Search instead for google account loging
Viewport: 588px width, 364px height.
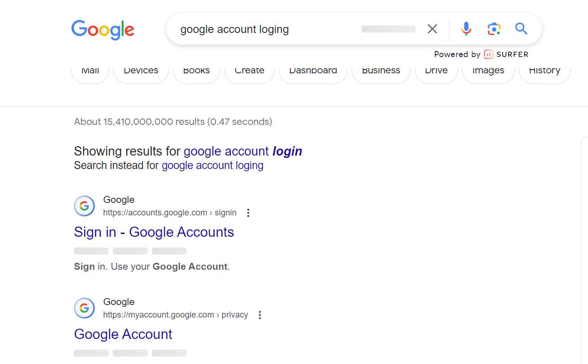(212, 165)
